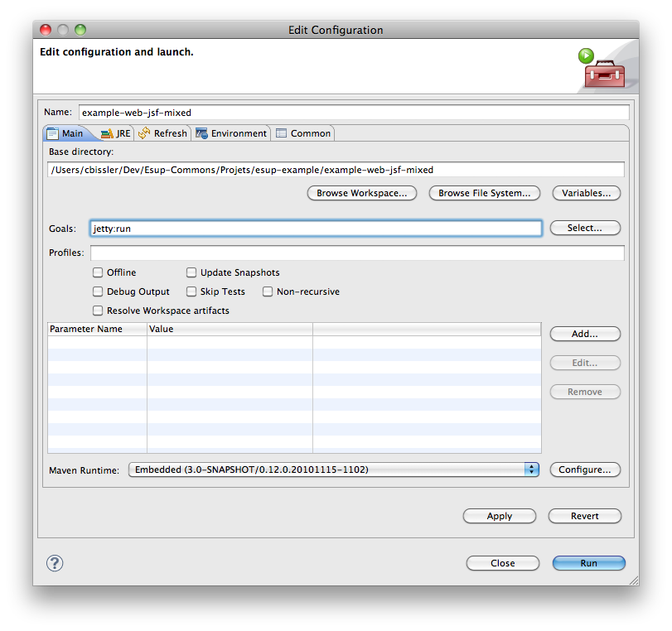The image size is (672, 631).
Task: Click inside the Profiles text field
Action: 356,253
